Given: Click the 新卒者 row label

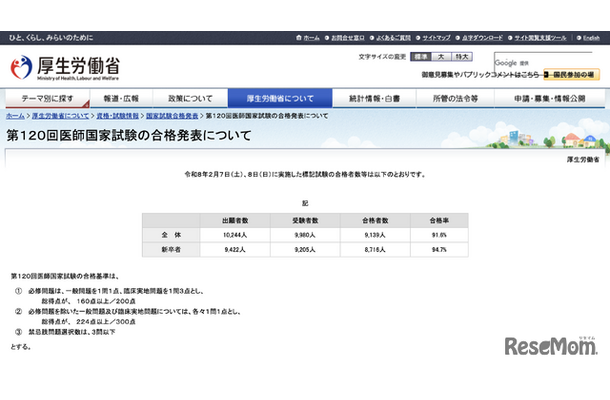Looking at the screenshot, I should coord(171,249).
